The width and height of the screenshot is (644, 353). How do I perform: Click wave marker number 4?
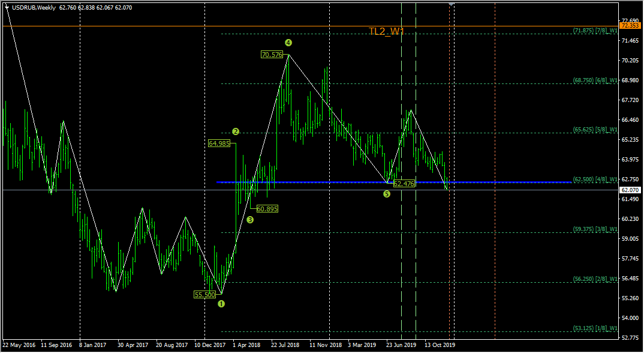click(288, 43)
